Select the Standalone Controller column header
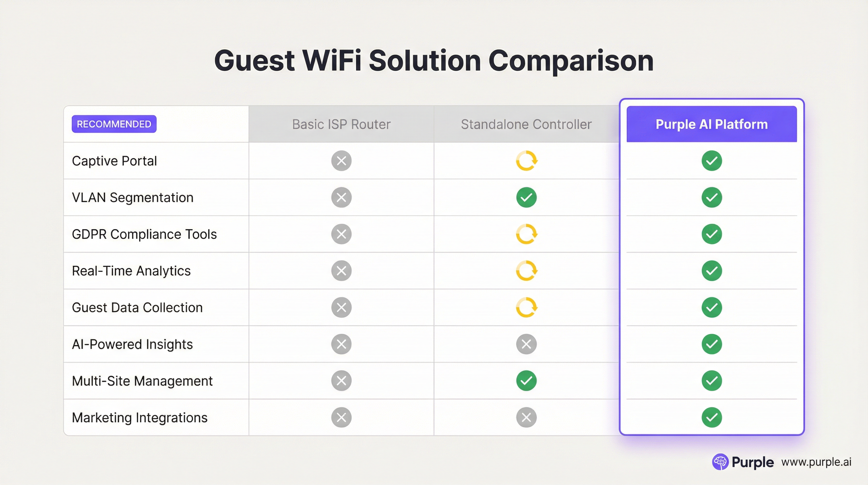Image resolution: width=868 pixels, height=485 pixels. [x=526, y=124]
